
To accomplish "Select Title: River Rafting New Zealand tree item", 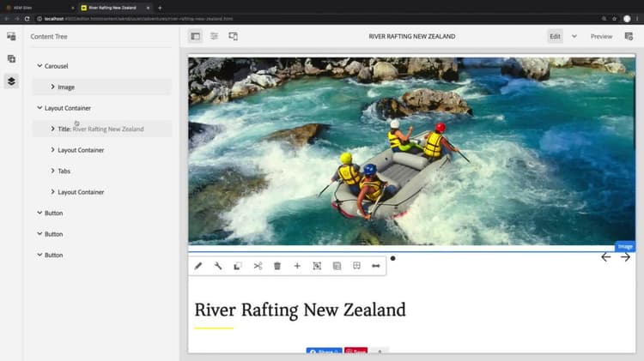I will pos(100,129).
